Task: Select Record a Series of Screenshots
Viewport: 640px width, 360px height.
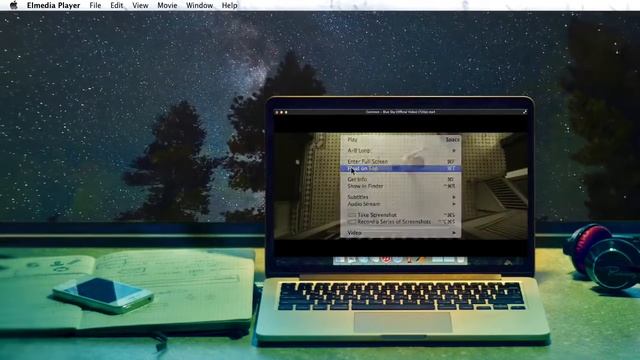Action: [x=401, y=222]
